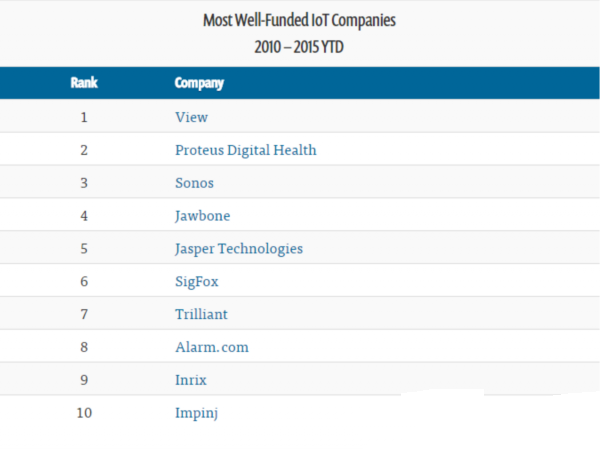Screen dimensions: 600x450
Task: Open the Sonos company link
Action: click(x=194, y=183)
